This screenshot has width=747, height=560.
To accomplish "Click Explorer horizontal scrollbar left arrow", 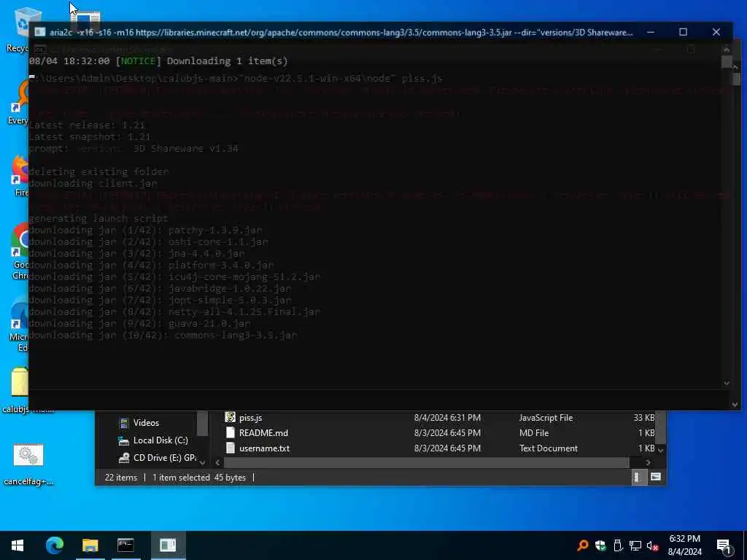I will [x=217, y=462].
